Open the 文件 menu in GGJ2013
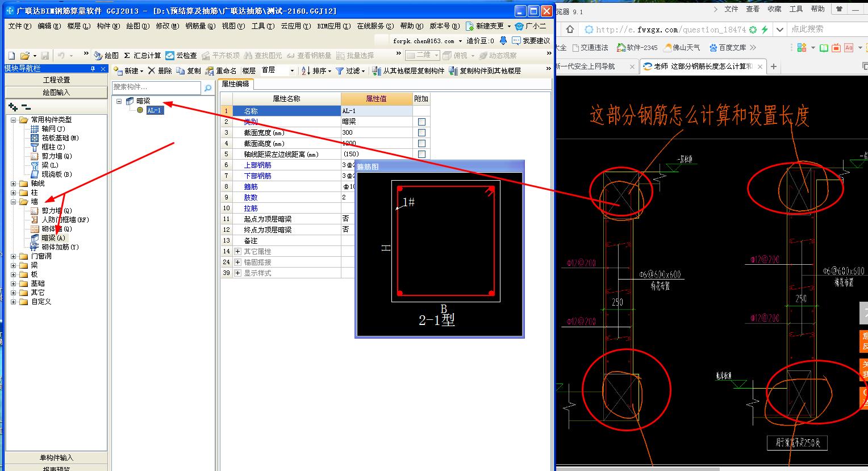 [19, 26]
